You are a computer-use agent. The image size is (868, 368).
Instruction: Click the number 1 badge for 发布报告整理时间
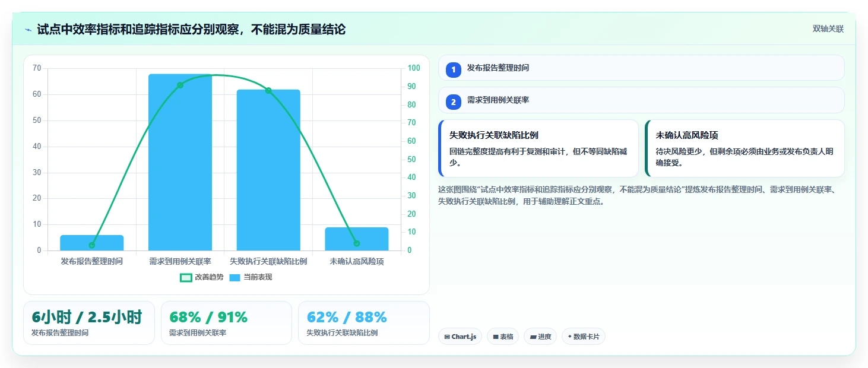454,69
